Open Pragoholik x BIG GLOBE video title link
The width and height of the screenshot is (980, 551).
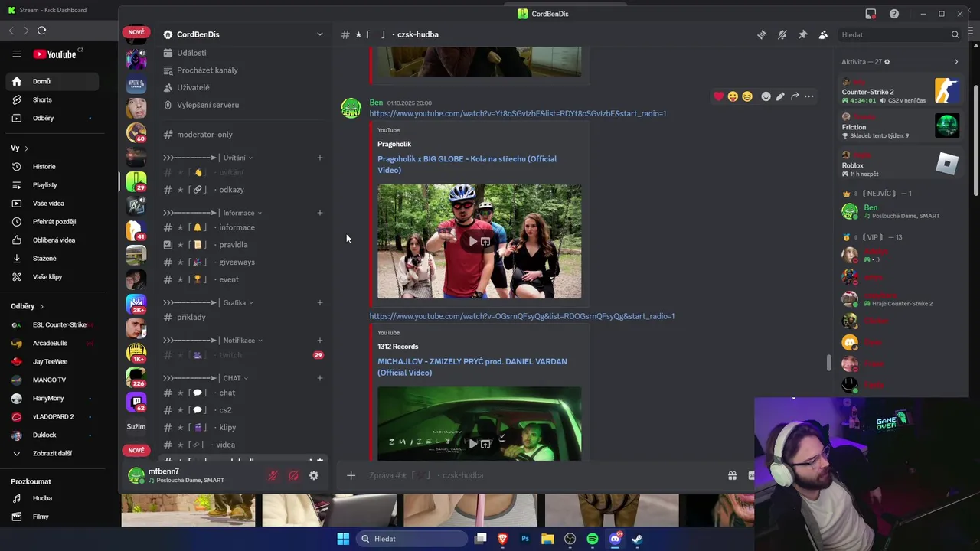point(467,165)
